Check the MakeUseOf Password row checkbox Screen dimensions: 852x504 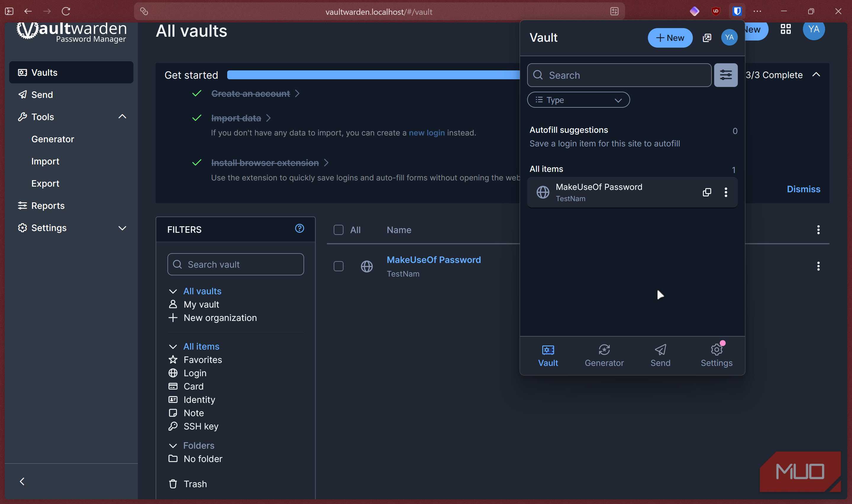pyautogui.click(x=338, y=266)
